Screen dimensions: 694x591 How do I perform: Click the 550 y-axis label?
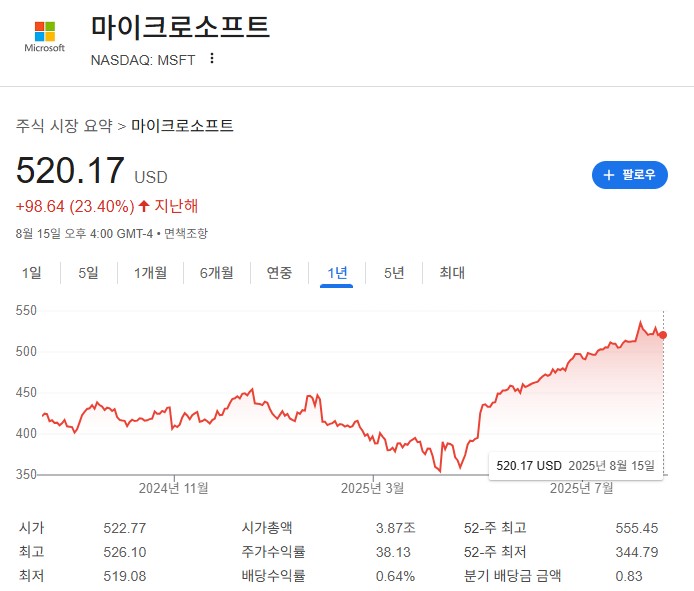pos(26,310)
